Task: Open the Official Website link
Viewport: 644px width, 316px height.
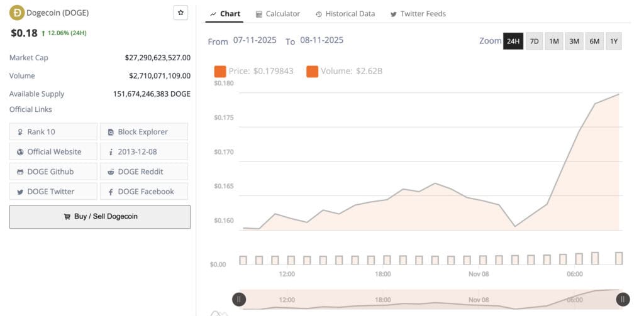Action: 53,152
